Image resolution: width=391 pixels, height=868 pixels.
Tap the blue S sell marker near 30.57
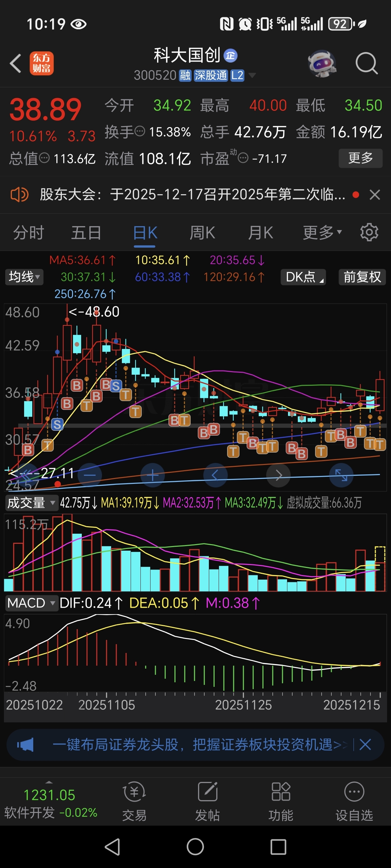(57, 425)
